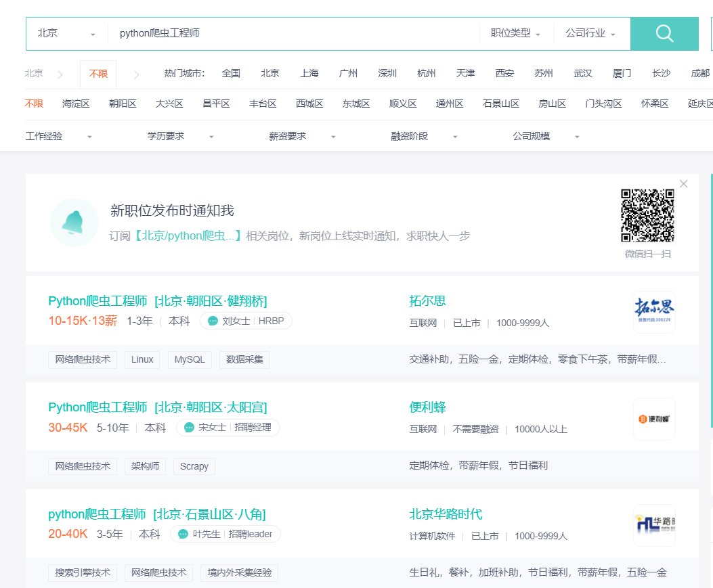Filter by 海淀区 district
Image resolution: width=713 pixels, height=588 pixels.
pos(76,104)
